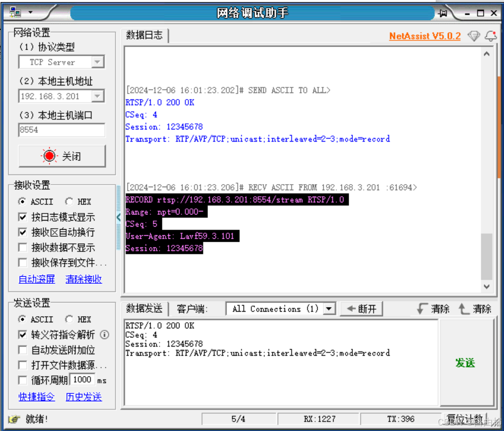Click the TX:396 status field
Viewport: 504px width, 431px height.
(x=400, y=419)
